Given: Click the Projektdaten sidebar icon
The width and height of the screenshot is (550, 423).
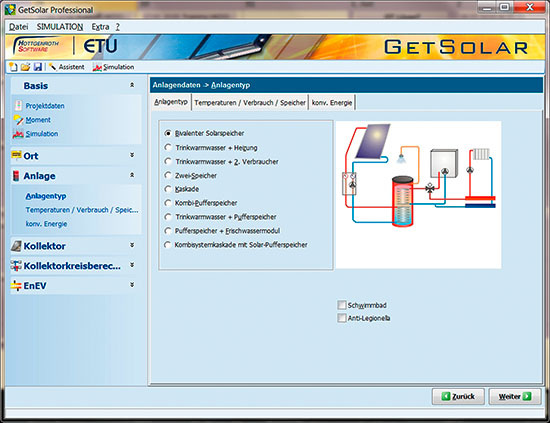Looking at the screenshot, I should [18, 106].
